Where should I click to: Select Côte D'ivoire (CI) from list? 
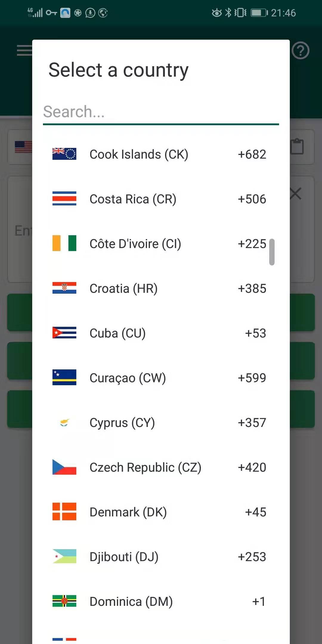[135, 244]
